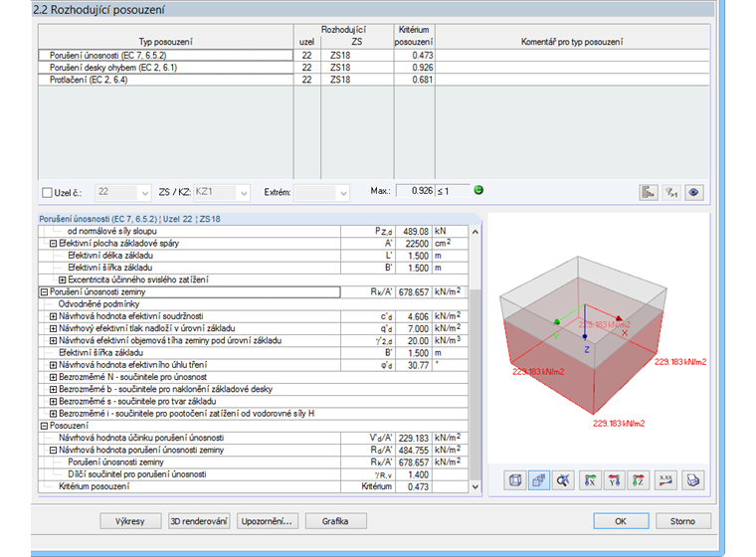
Task: Click the 'Efektivní délka základu' row
Action: 253,256
